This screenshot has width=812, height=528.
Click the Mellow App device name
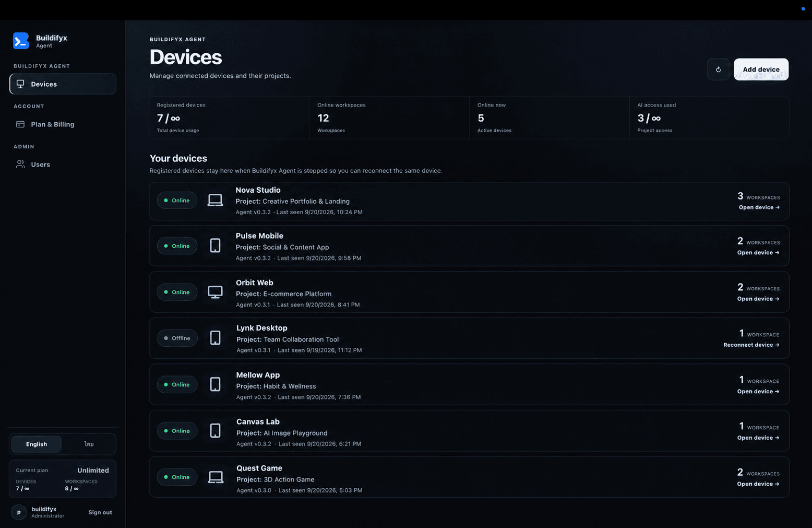258,375
